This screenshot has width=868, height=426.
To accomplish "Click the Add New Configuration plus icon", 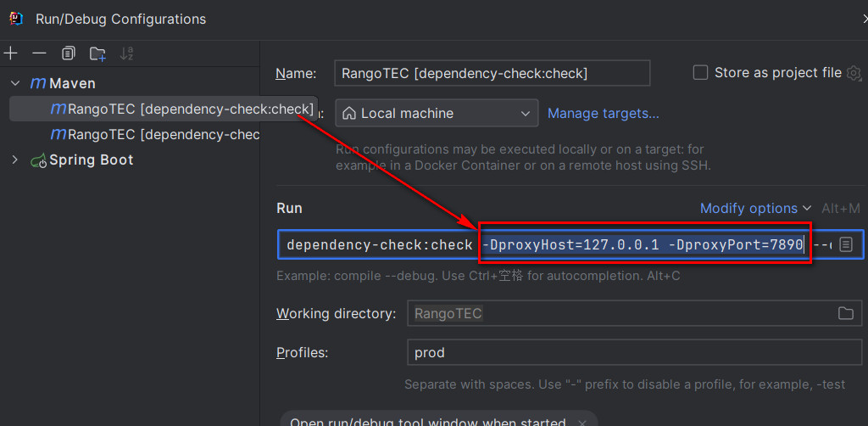I will pyautogui.click(x=10, y=53).
